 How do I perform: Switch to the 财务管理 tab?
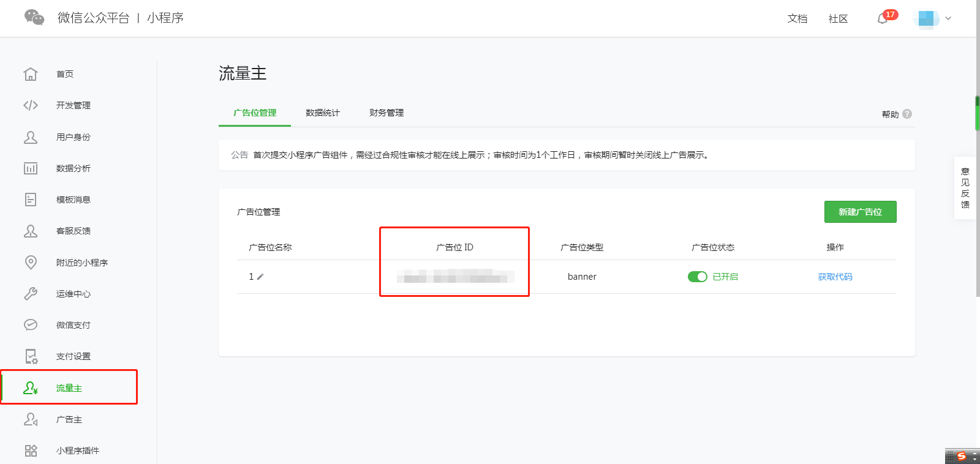(386, 113)
